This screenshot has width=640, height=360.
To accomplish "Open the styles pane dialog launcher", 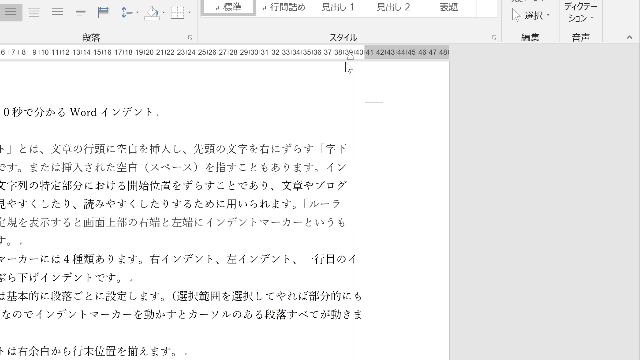I will [494, 38].
